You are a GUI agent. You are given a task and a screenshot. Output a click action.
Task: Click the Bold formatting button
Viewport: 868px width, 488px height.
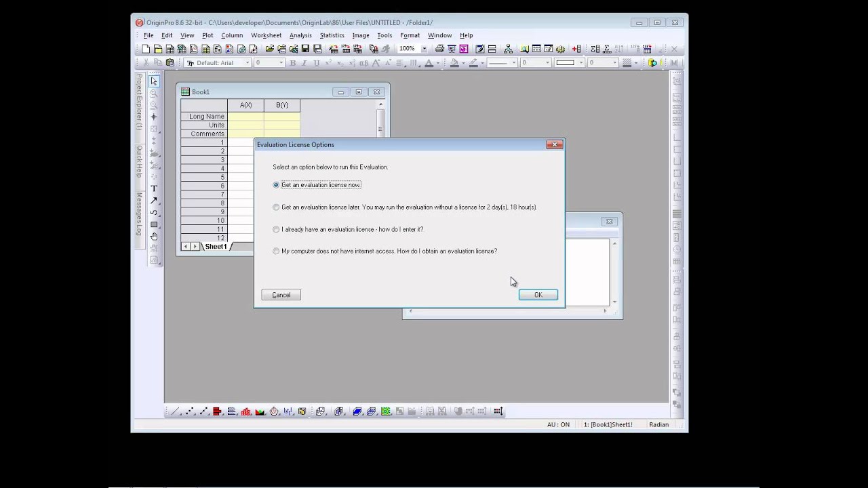point(292,62)
